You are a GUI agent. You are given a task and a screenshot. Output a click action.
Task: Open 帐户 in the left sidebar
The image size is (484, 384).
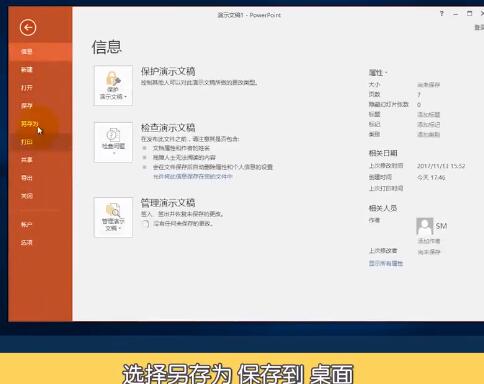[40, 225]
